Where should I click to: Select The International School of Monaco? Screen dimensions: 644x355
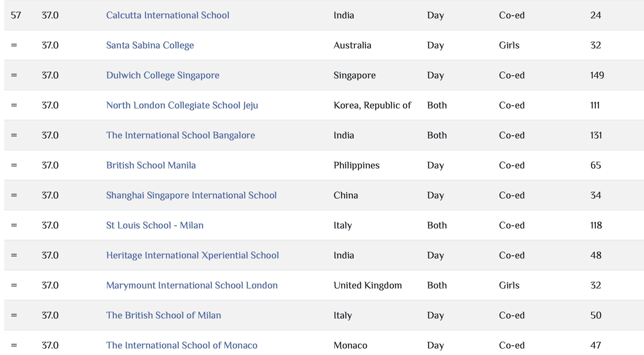click(x=182, y=345)
